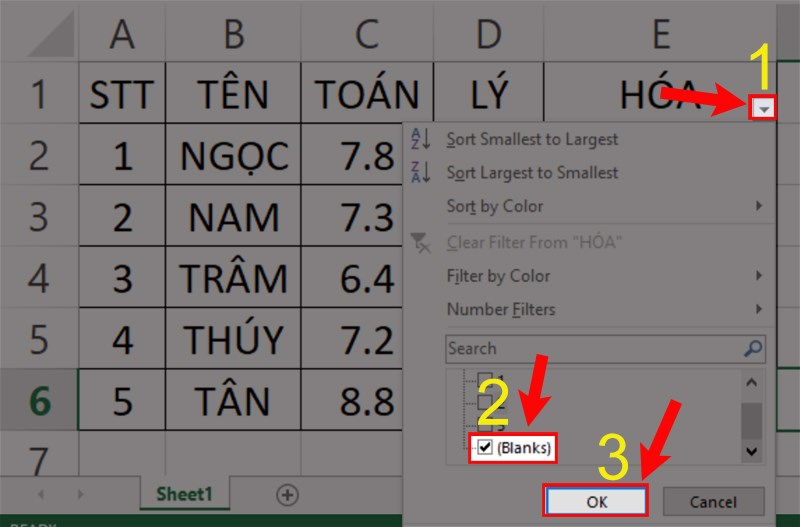800x527 pixels.
Task: Select the TOÁN score 7.2 cell
Action: point(352,338)
